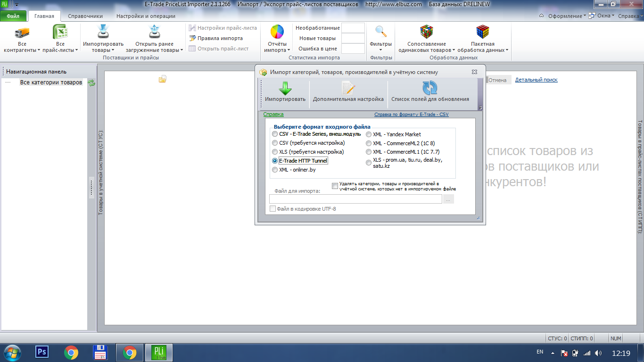Screen dimensions: 644x362
Task: Click the Правила импорта icon
Action: pyautogui.click(x=193, y=38)
